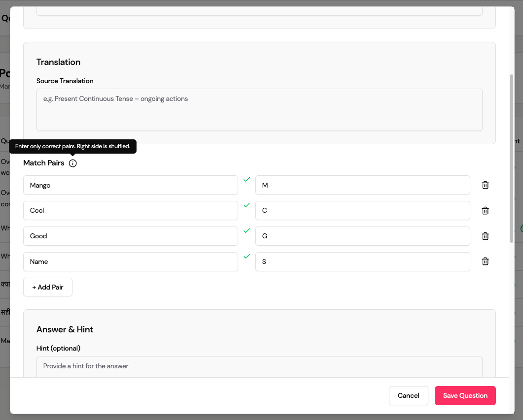Image resolution: width=523 pixels, height=420 pixels.
Task: Click green checkmark beside Cool pair
Action: pyautogui.click(x=247, y=205)
